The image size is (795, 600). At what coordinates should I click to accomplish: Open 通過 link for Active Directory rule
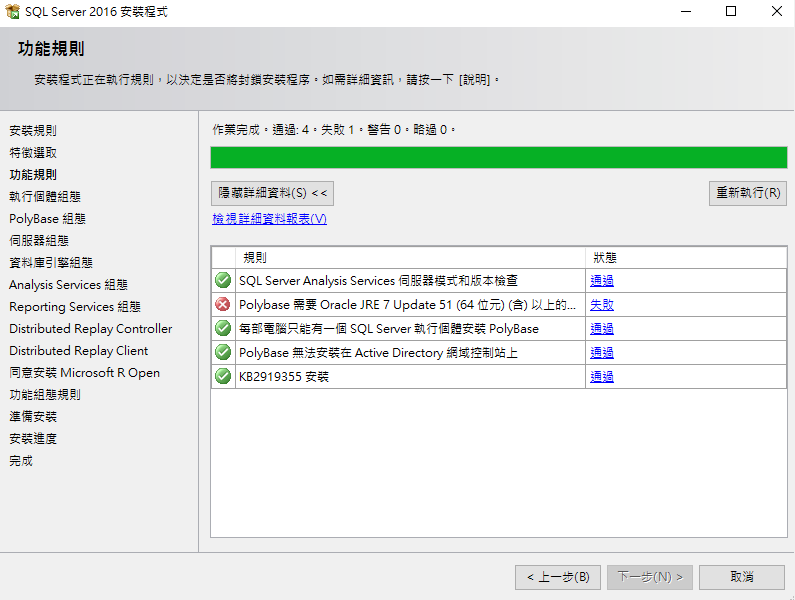pyautogui.click(x=602, y=352)
